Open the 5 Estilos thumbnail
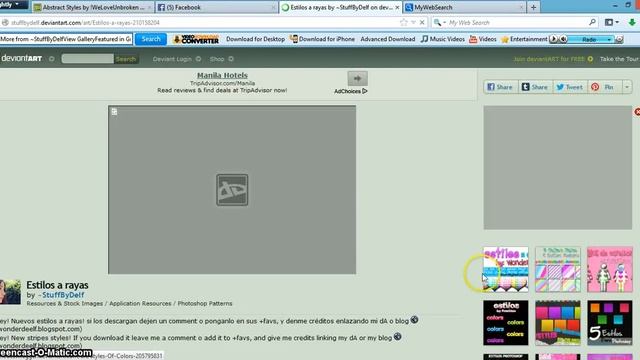Image resolution: width=640 pixels, height=360 pixels. [x=609, y=323]
